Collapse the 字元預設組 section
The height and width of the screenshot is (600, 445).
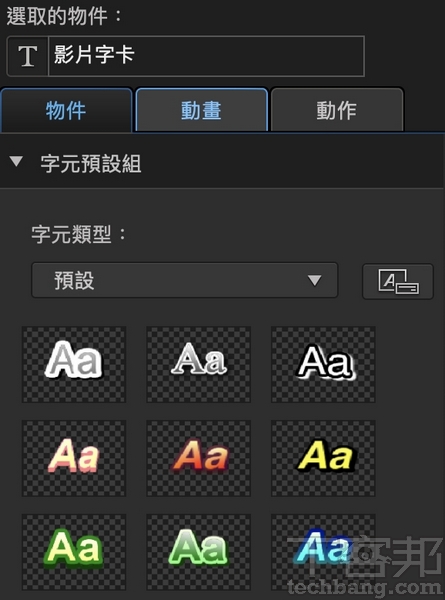point(16,161)
